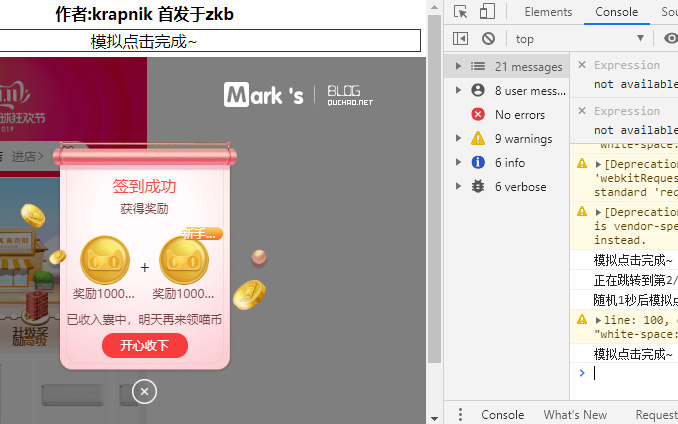Click the page vertical scrollbar thumb
This screenshot has width=678, height=424.
click(434, 189)
